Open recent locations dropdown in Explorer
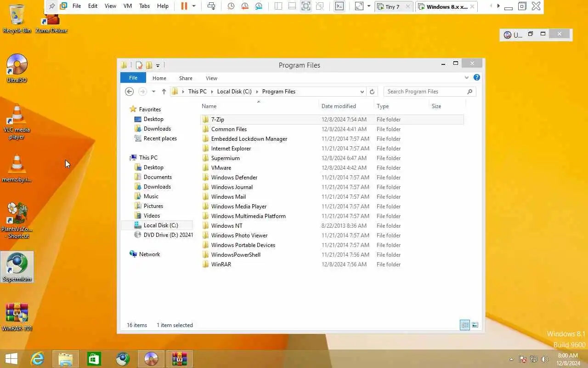Image resolution: width=588 pixels, height=368 pixels. [x=153, y=92]
